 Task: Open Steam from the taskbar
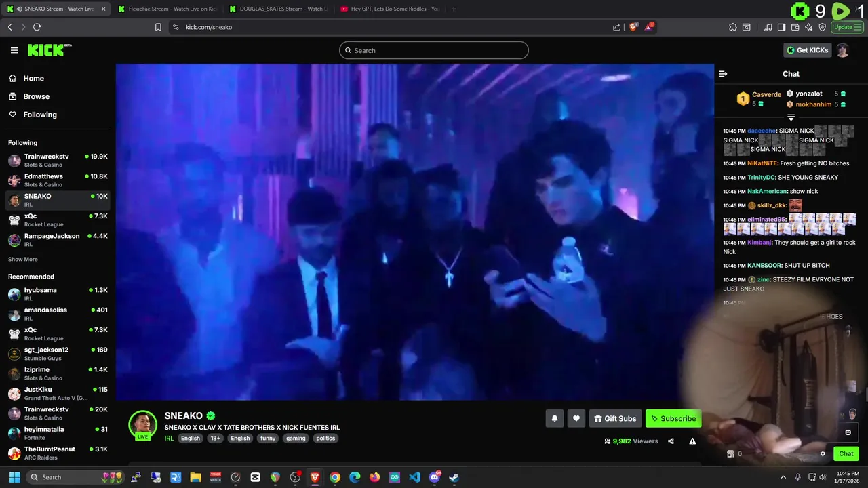click(454, 477)
